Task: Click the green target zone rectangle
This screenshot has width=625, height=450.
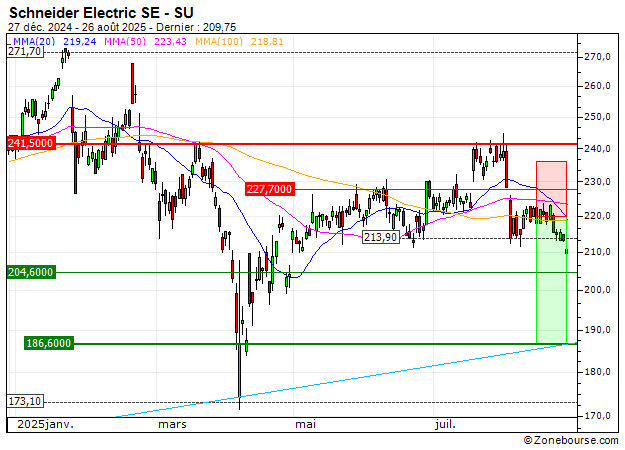Action: coord(552,281)
